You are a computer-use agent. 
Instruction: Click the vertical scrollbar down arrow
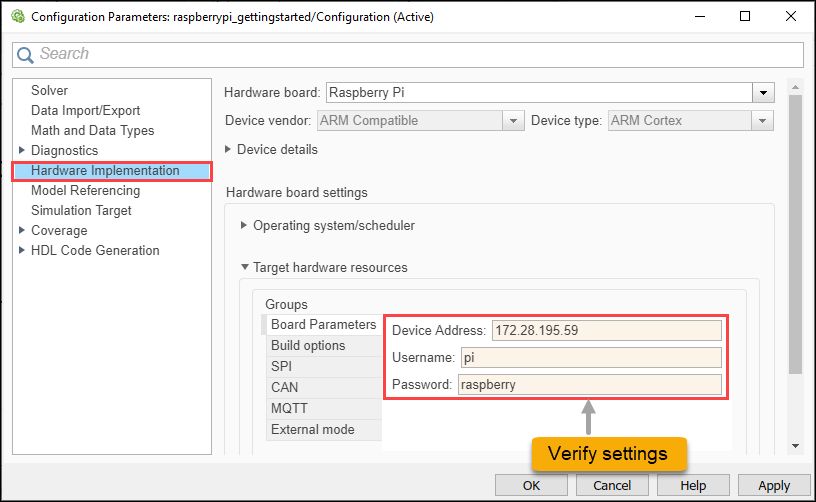796,445
